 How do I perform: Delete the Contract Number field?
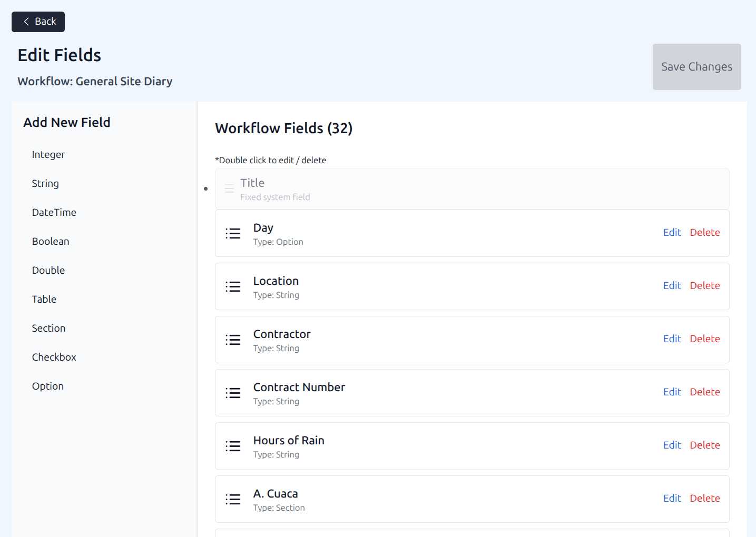click(705, 392)
